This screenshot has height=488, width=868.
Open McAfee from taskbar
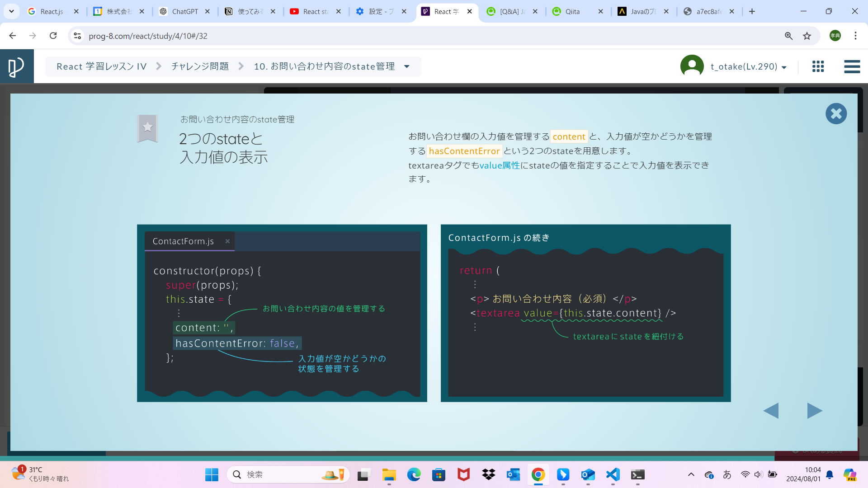[x=463, y=474]
